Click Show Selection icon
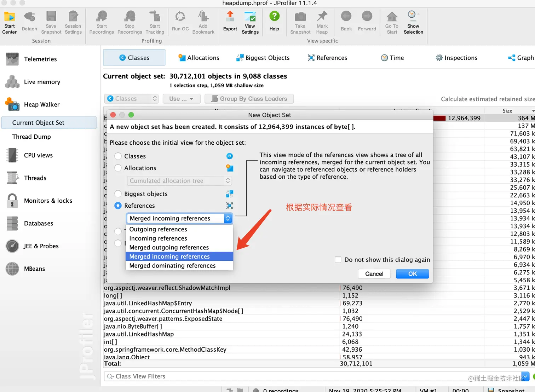Screen dimensions: 535x392 (413, 23)
